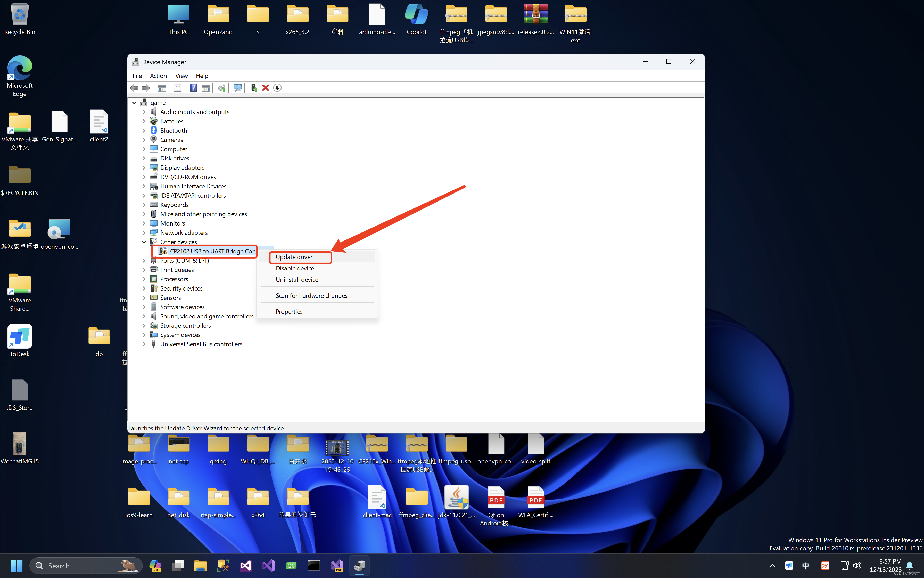The width and height of the screenshot is (924, 578).
Task: Click Show/Hide Console Tree toolbar icon
Action: click(x=162, y=88)
